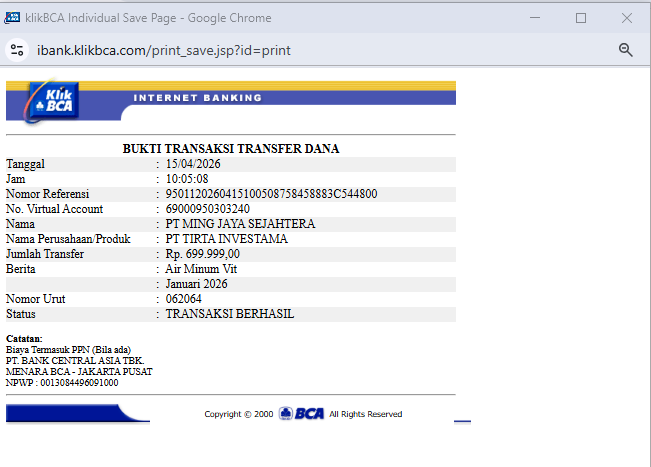The image size is (651, 467).
Task: Click the Berita label
Action: tap(21, 269)
